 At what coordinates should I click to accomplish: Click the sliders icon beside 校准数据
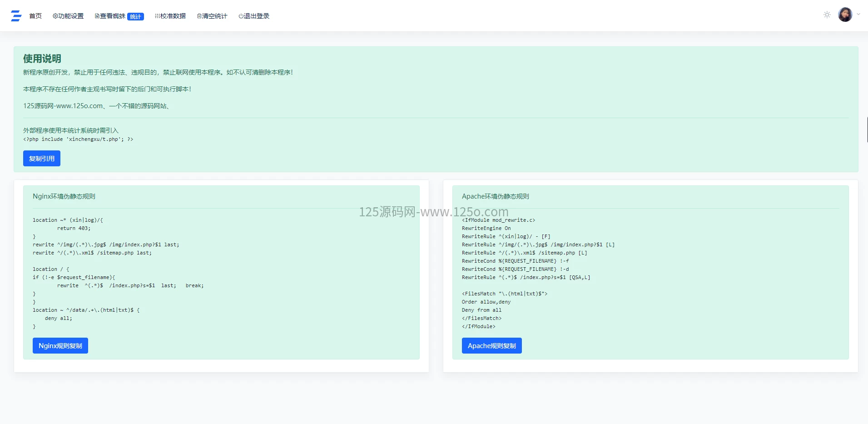click(157, 16)
